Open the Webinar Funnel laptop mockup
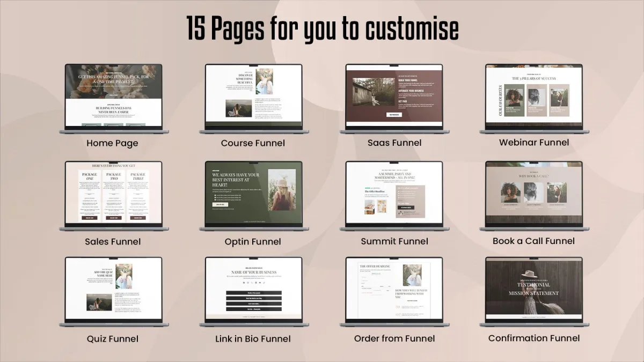This screenshot has width=644, height=362. tap(534, 99)
